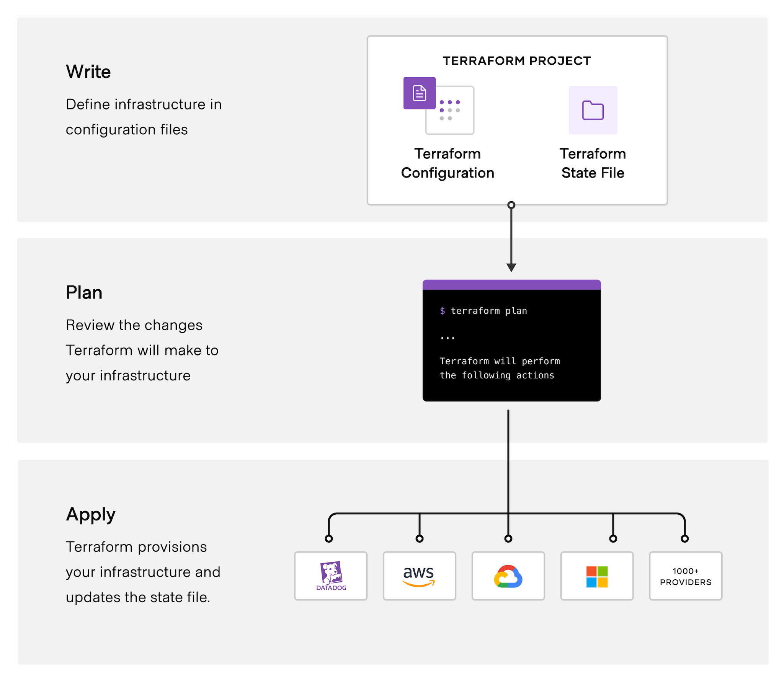Expand the connector node above the 1000+ Providers tile
Screen dimensions: 784x688
(x=685, y=539)
